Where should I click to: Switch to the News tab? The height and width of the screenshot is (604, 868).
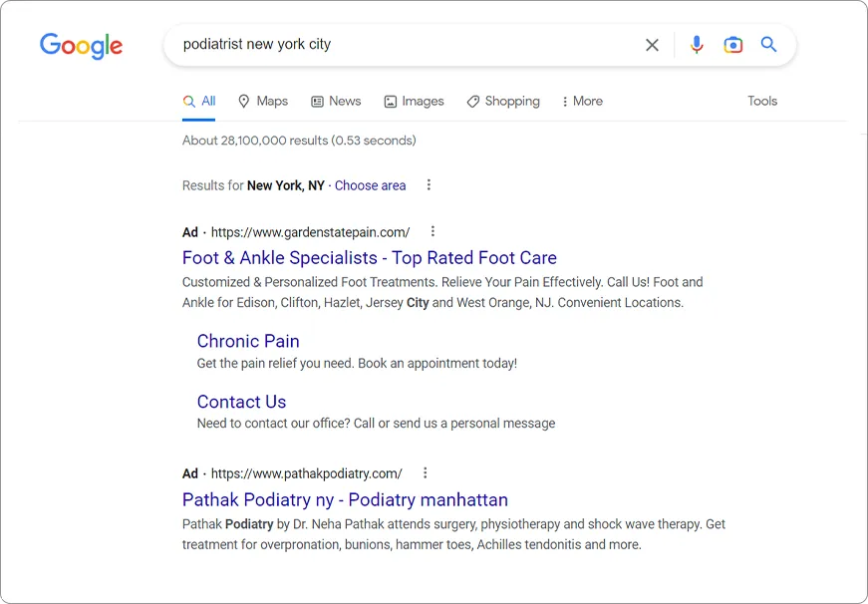(336, 102)
